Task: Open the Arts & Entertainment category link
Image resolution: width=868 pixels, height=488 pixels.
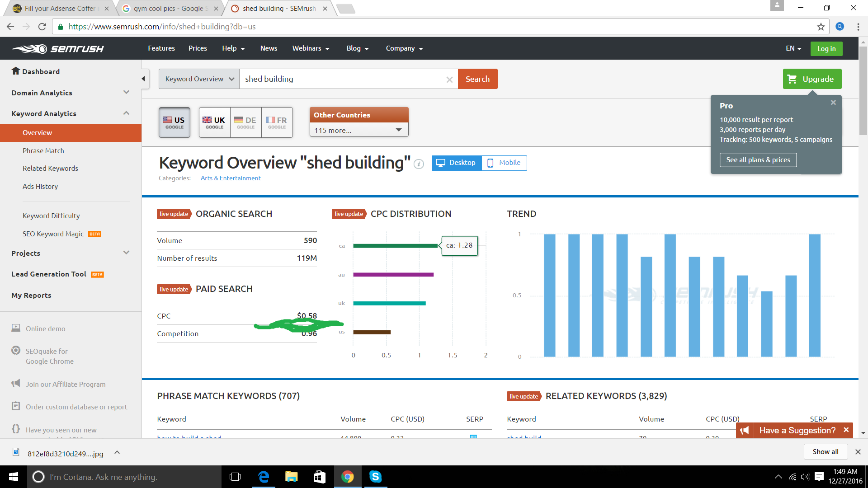Action: [x=231, y=178]
